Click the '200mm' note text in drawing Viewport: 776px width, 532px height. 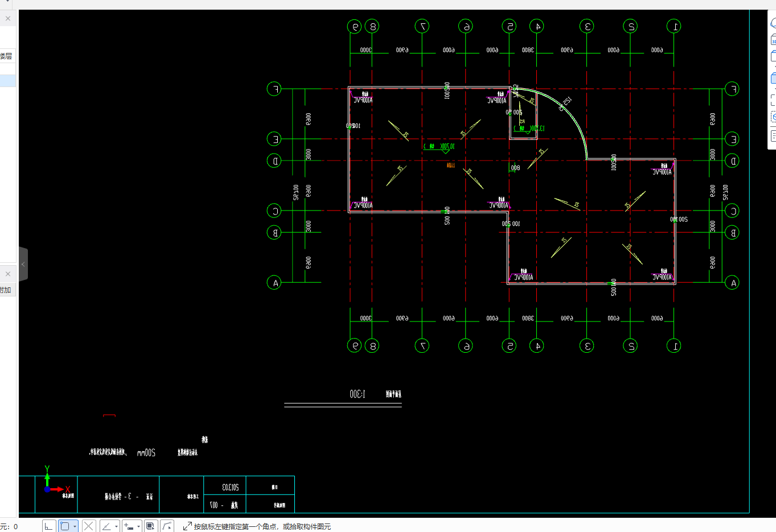(146, 452)
